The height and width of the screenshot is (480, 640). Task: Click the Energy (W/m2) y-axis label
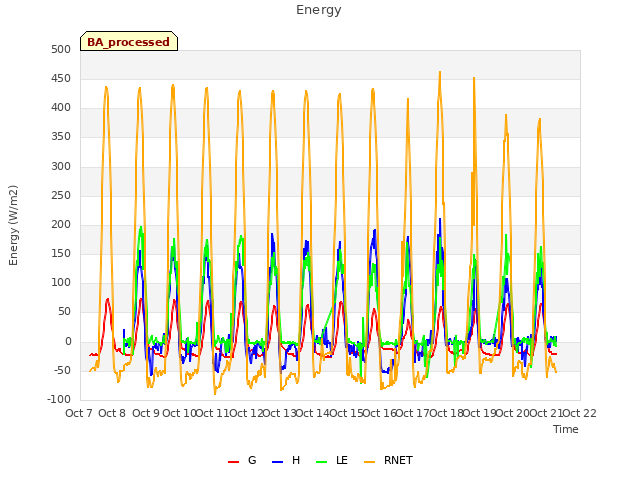tap(13, 225)
